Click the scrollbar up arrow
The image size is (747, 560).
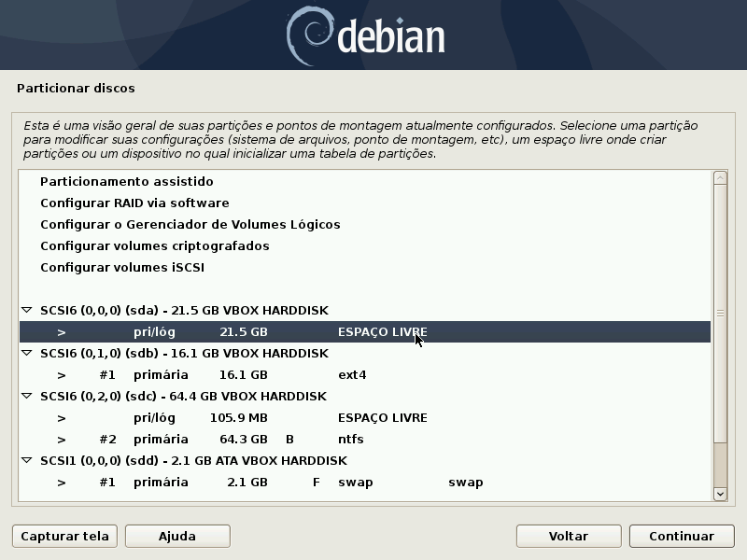pos(720,177)
